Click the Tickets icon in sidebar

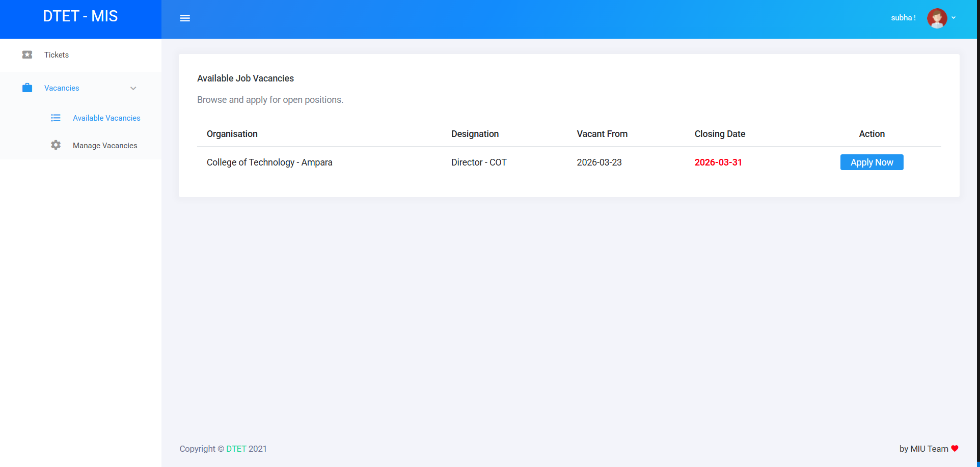point(28,54)
